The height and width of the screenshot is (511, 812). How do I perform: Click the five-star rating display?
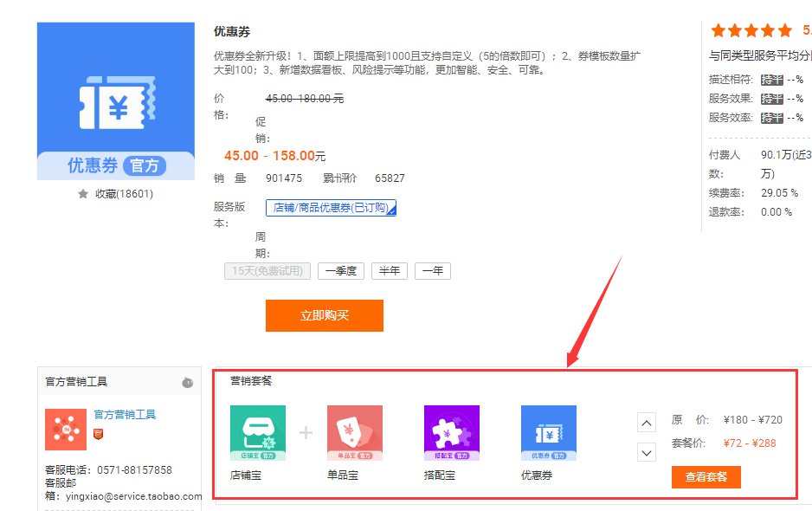(751, 30)
